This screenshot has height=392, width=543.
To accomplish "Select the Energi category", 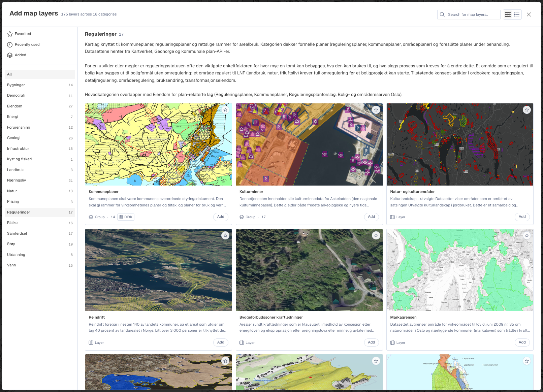I will coord(40,117).
